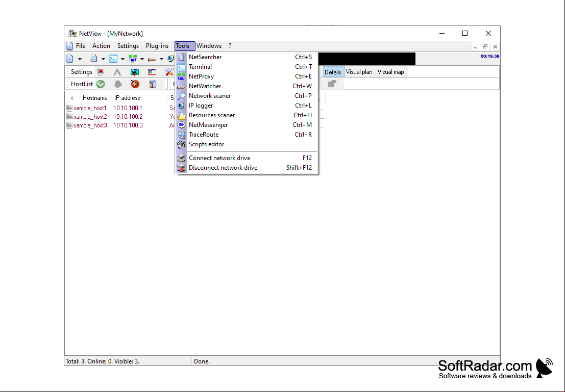
Task: Select NetSearcher from the Tools menu
Action: (247, 57)
